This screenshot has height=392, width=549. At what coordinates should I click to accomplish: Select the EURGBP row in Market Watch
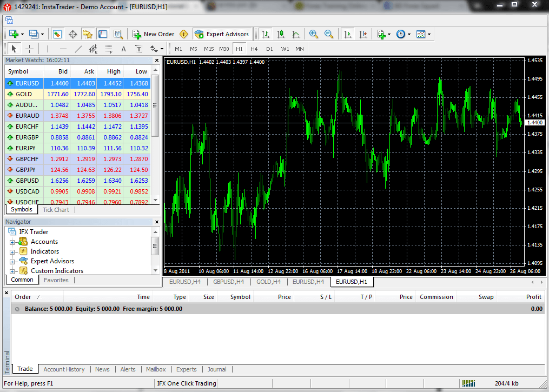click(x=27, y=137)
